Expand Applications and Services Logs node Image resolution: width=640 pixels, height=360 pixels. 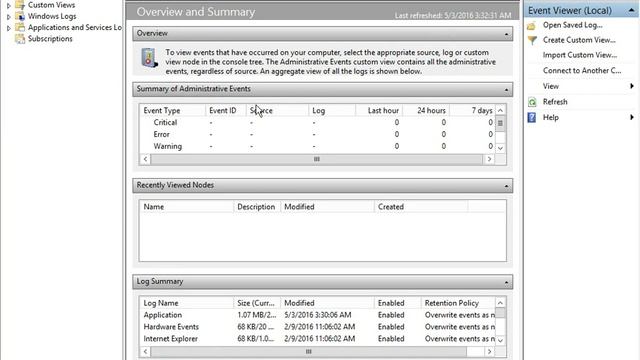coord(9,28)
